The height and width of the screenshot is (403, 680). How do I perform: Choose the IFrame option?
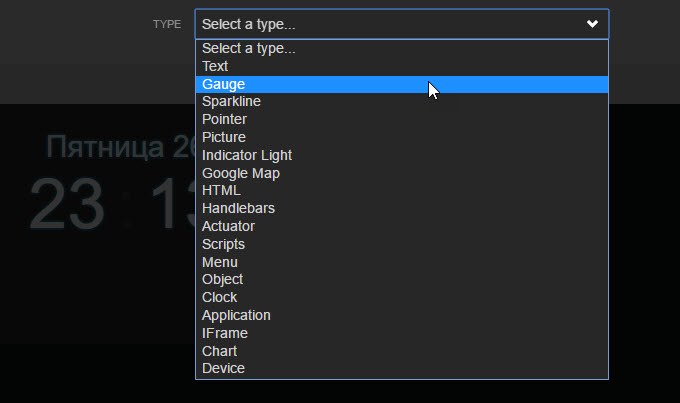coord(224,333)
